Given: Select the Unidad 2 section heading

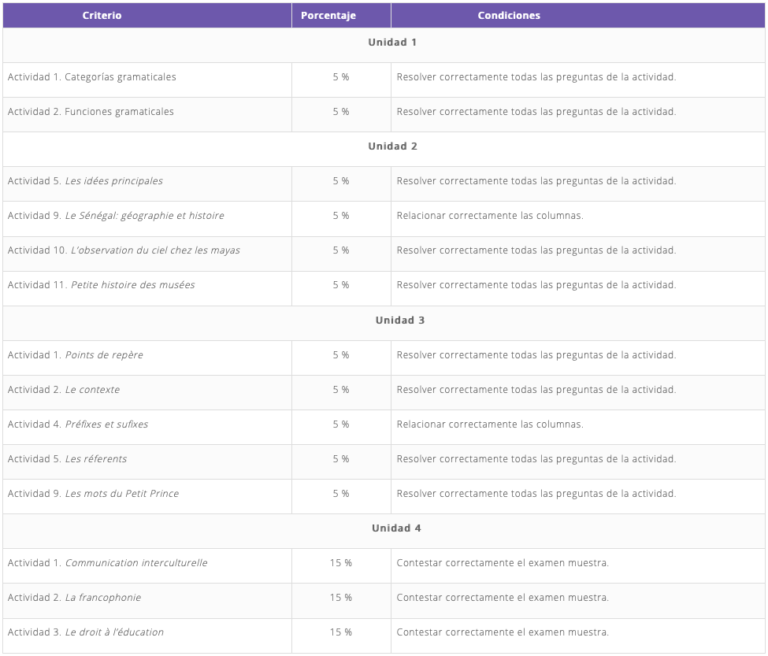Looking at the screenshot, I should [x=392, y=147].
